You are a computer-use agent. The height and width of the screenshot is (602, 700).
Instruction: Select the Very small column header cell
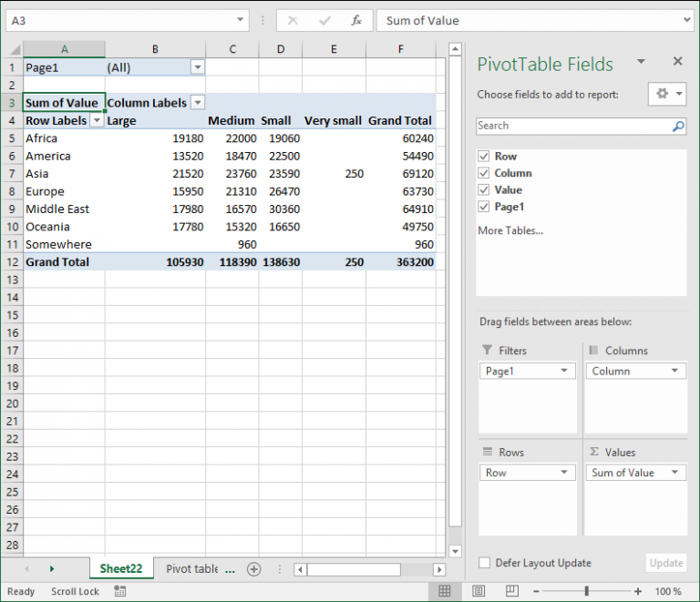[x=334, y=120]
